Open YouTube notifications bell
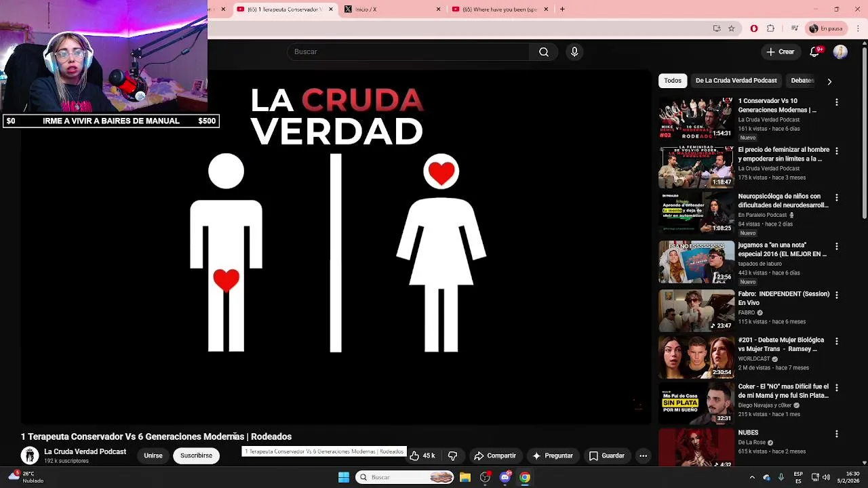The image size is (868, 488). [816, 52]
